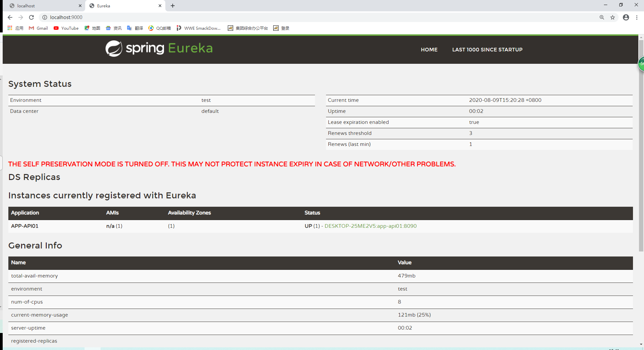The height and width of the screenshot is (350, 644).
Task: Click the self preservation warning text
Action: [232, 164]
